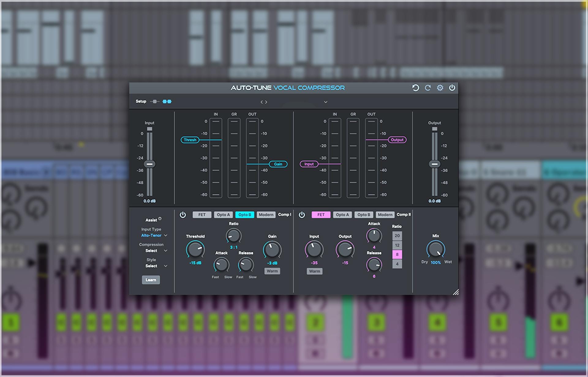
Task: Toggle Comp I power button
Action: pyautogui.click(x=183, y=215)
